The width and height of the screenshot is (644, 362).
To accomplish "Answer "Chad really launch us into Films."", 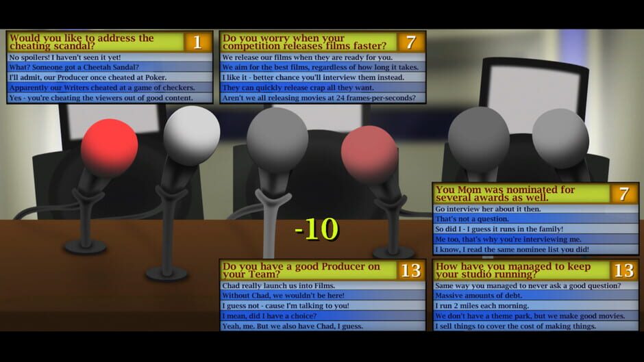I will point(323,285).
